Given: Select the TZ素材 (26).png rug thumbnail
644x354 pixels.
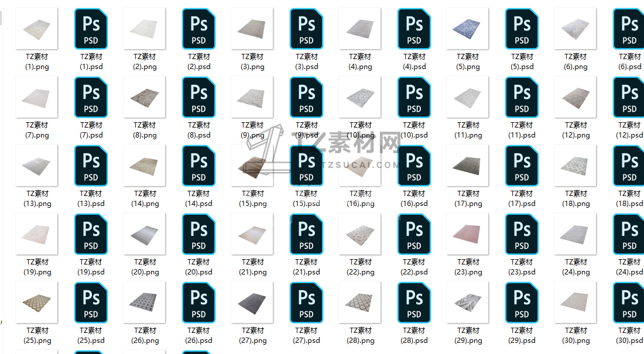Looking at the screenshot, I should coord(144,303).
